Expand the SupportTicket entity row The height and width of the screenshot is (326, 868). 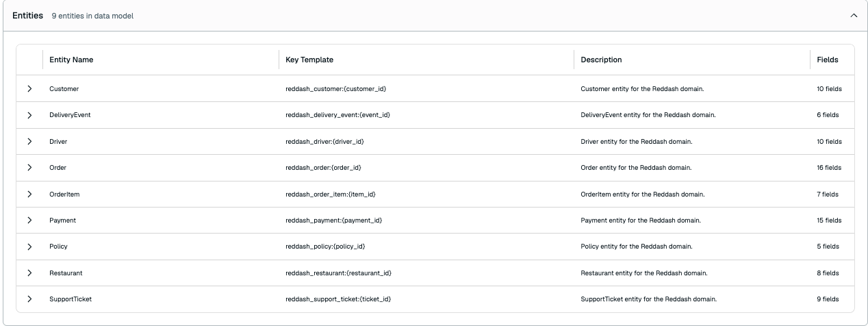(29, 299)
